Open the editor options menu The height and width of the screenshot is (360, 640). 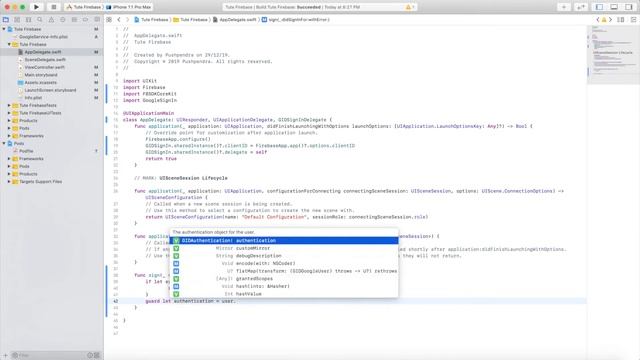[x=621, y=20]
